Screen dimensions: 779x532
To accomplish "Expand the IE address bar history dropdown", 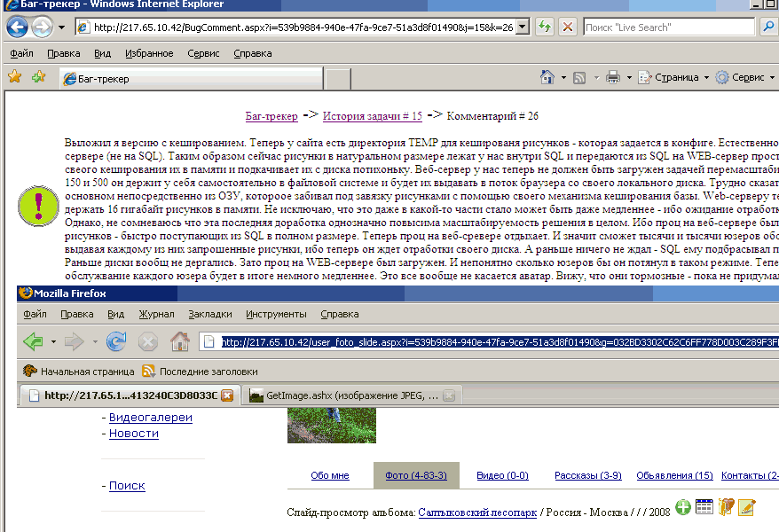I will tap(523, 27).
